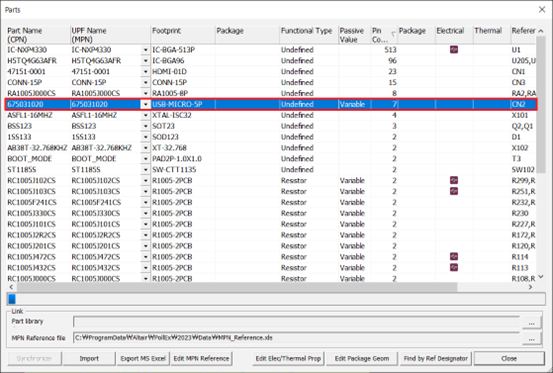Image resolution: width=553 pixels, height=373 pixels.
Task: Browse for MPN Reference file with ellipsis button
Action: (531, 338)
